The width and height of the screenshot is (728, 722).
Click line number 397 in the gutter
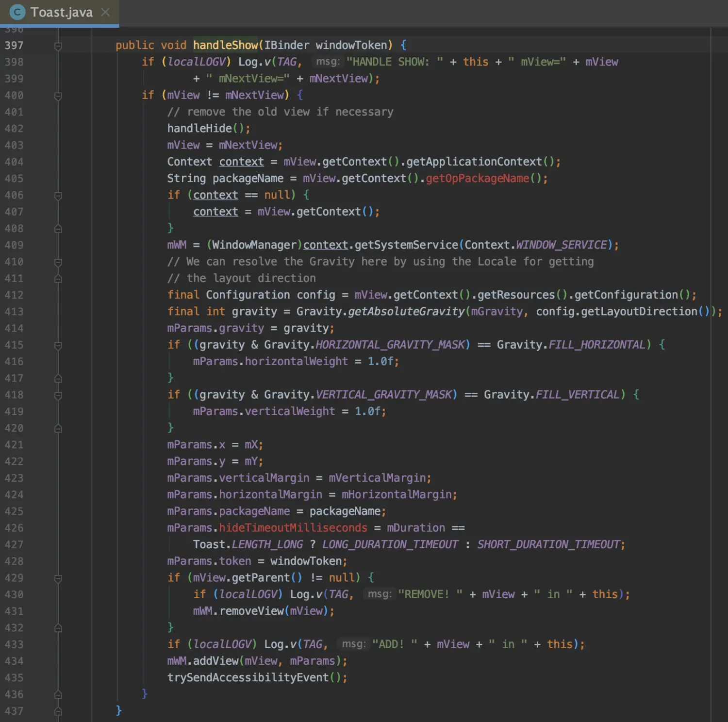[14, 45]
